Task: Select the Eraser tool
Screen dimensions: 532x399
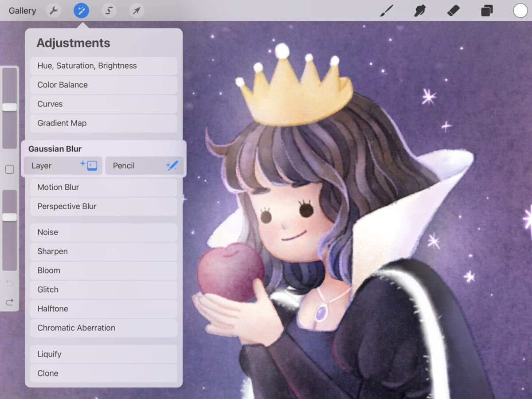Action: pos(454,11)
